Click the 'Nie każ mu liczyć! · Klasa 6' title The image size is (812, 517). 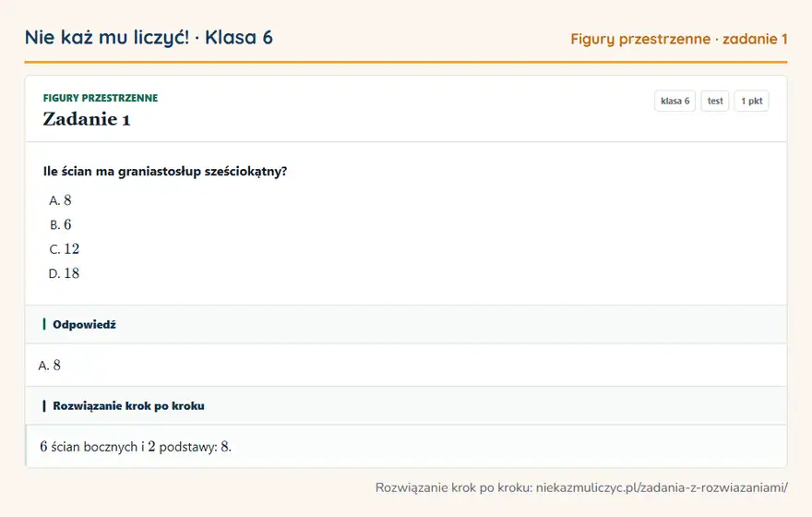click(x=149, y=38)
